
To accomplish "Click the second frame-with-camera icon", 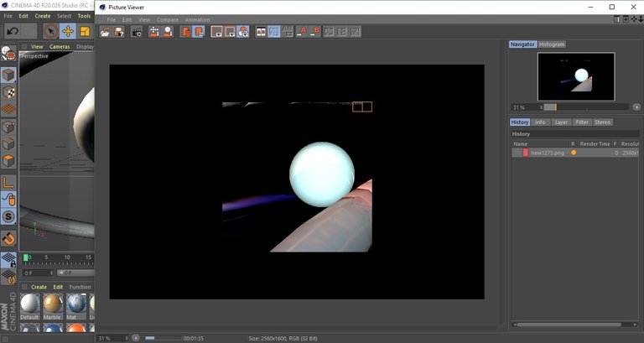I will coord(230,32).
